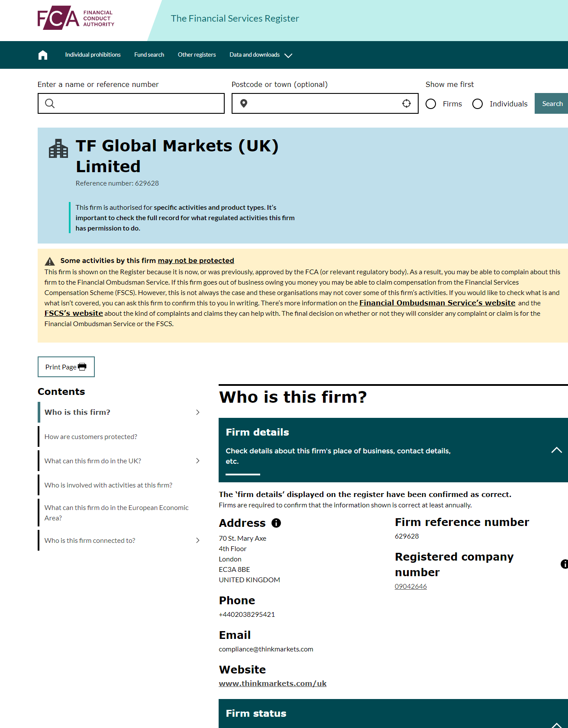Collapse the Firm details section
The height and width of the screenshot is (728, 568).
556,450
